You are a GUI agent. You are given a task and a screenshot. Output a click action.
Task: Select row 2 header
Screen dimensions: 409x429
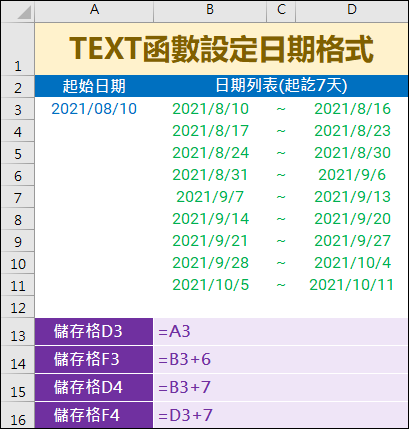click(18, 86)
